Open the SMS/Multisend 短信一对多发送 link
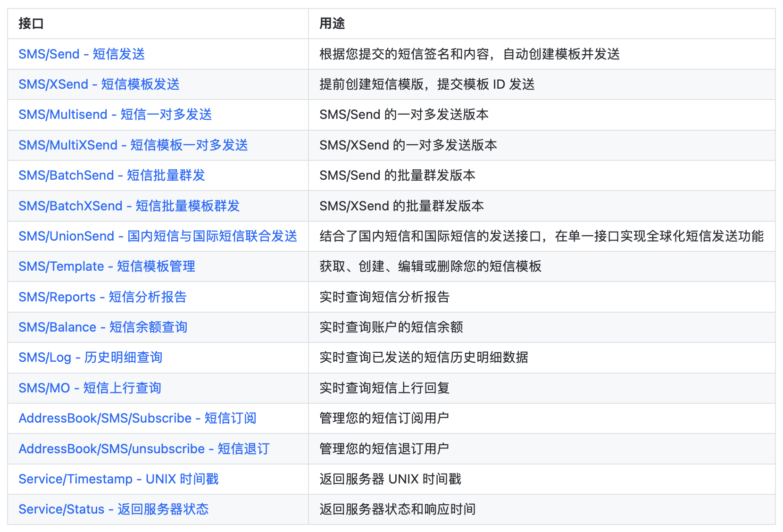Viewport: 783px width, 532px height. coord(115,115)
